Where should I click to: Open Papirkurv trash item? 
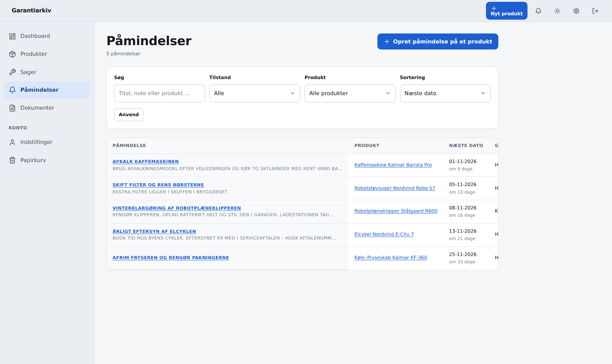(x=47, y=160)
